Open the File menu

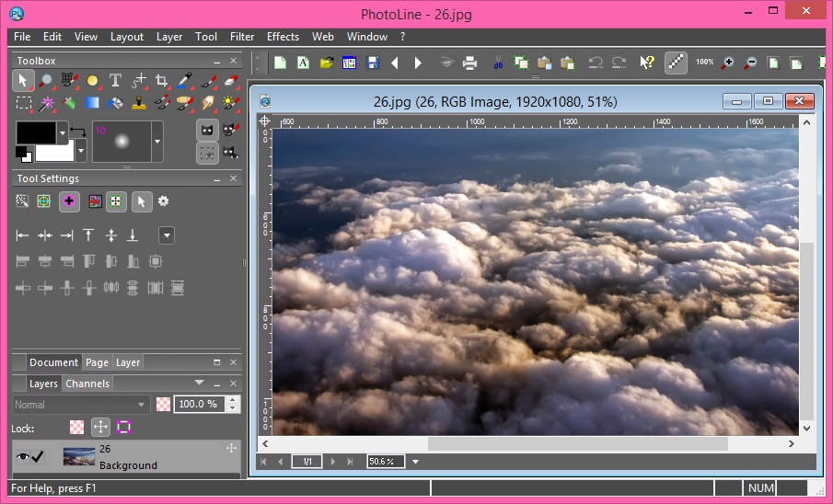(22, 37)
